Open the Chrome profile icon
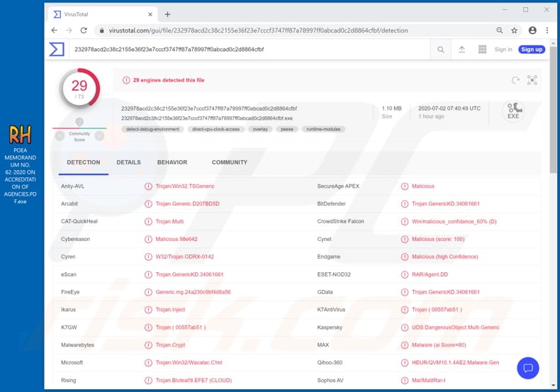 [532, 30]
